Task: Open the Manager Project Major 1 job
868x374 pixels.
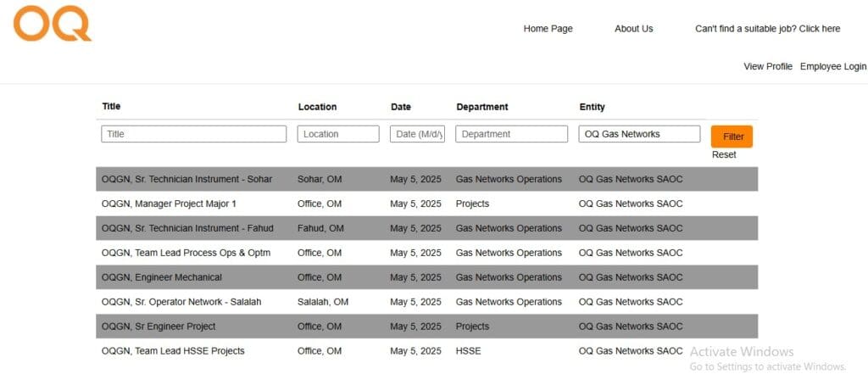Action: coord(169,204)
